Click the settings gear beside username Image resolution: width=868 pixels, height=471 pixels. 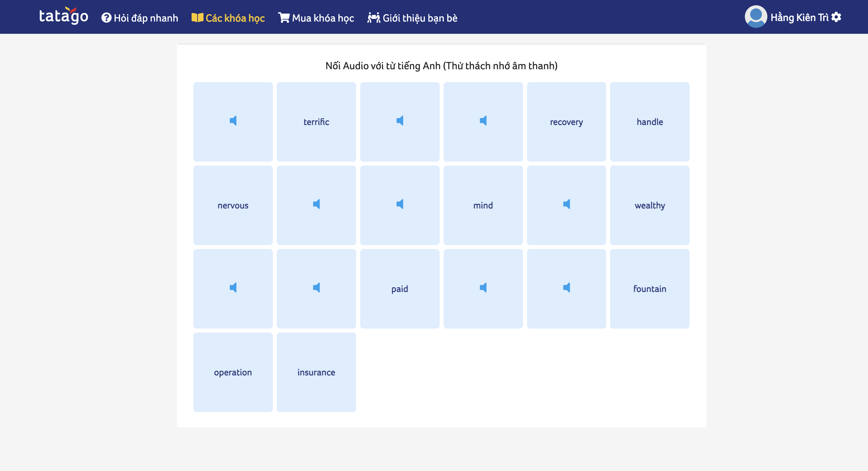836,17
